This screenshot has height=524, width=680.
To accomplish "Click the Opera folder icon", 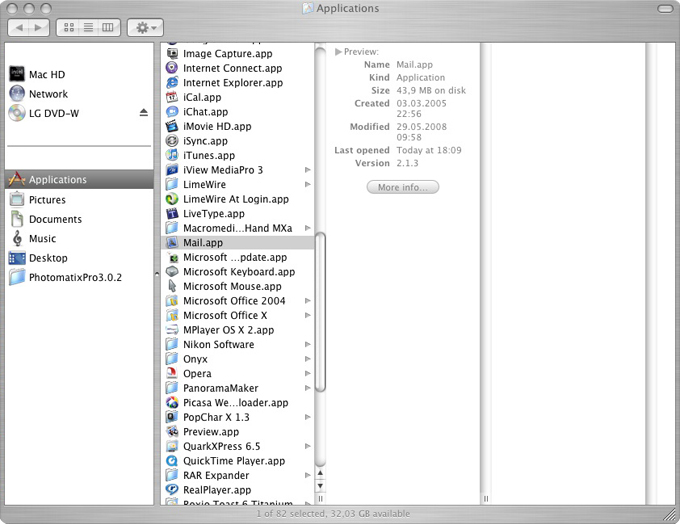I will pyautogui.click(x=172, y=373).
